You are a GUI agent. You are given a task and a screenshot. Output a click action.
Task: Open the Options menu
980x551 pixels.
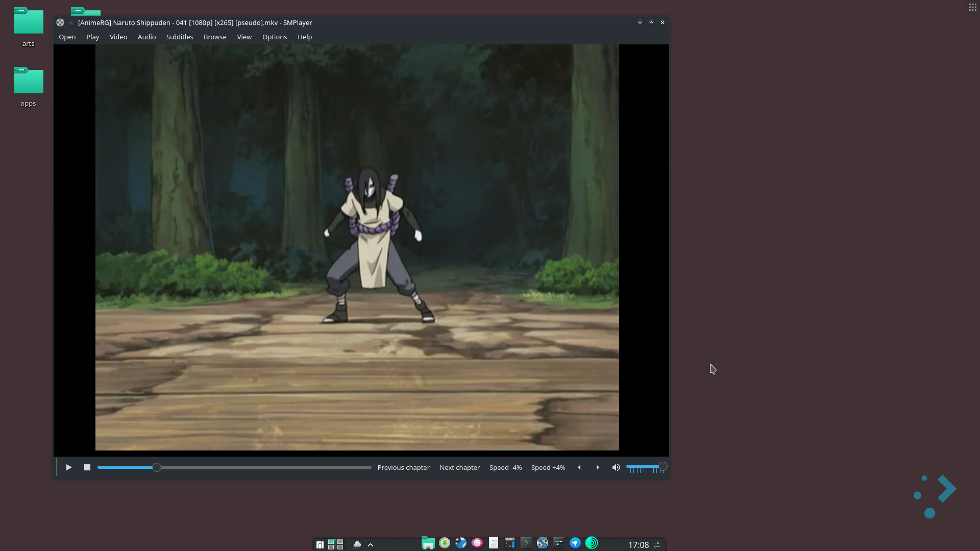[x=275, y=37]
